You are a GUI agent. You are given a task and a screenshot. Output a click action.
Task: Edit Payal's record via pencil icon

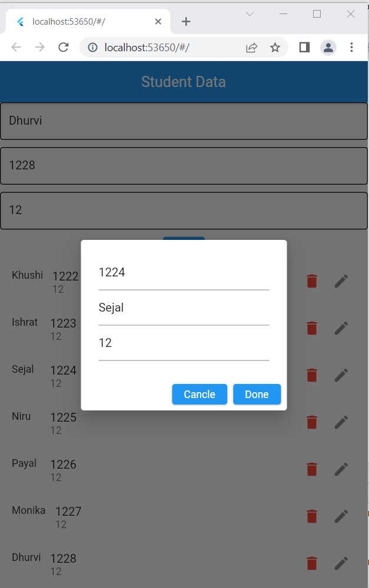[341, 469]
